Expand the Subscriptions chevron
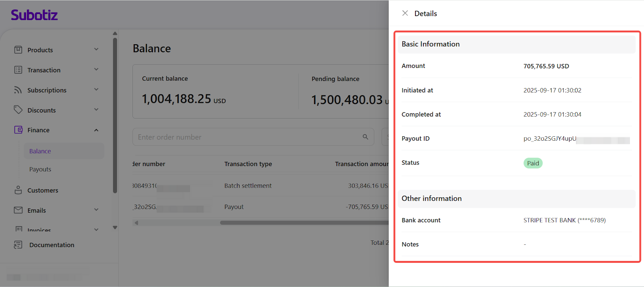Screen dimensions: 644x287 96,90
